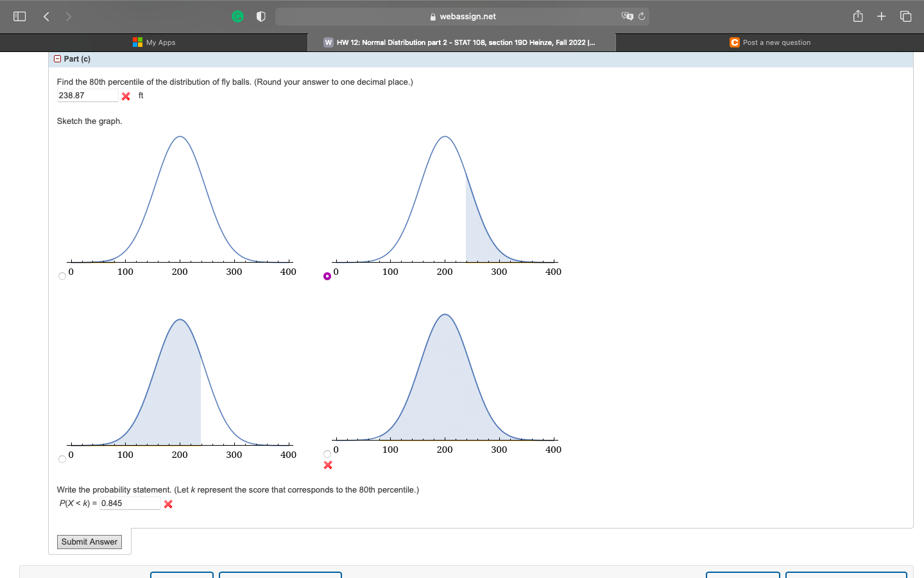The image size is (924, 578).
Task: Toggle the Safari sidebar icon
Action: click(x=20, y=17)
